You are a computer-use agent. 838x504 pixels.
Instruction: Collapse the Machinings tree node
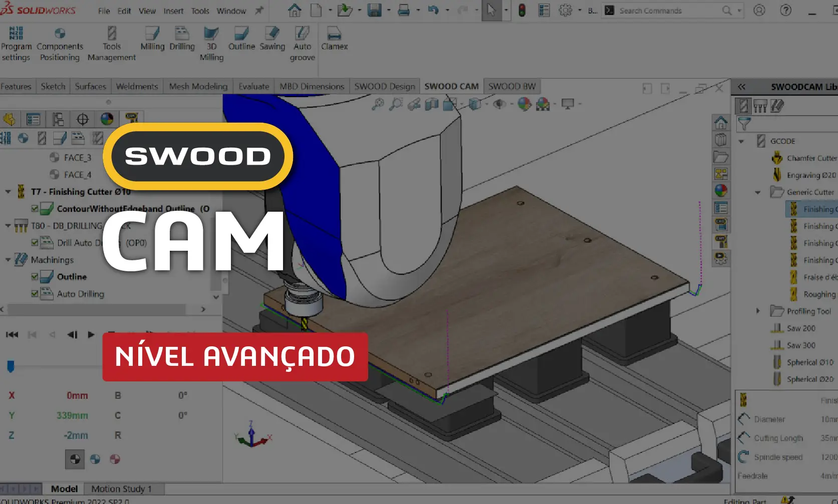(x=8, y=260)
